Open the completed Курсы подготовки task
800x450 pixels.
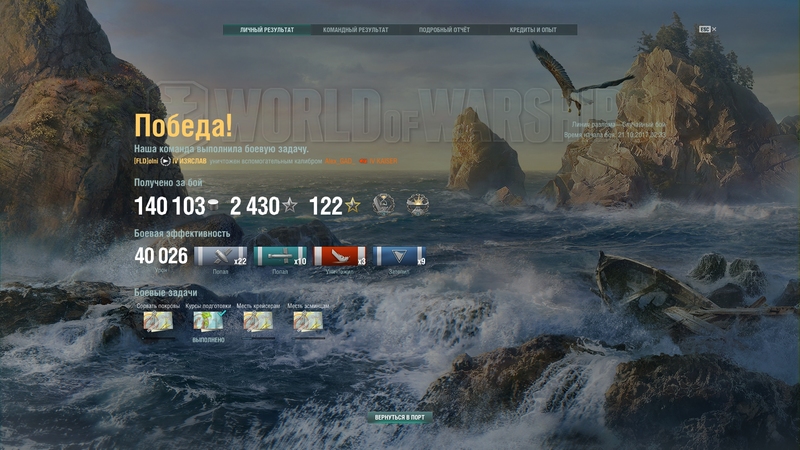(x=208, y=322)
